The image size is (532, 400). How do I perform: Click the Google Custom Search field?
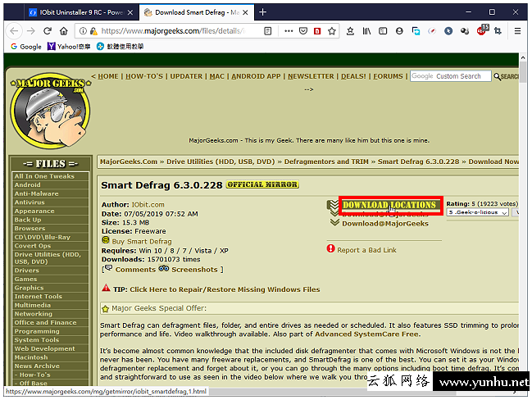(451, 76)
